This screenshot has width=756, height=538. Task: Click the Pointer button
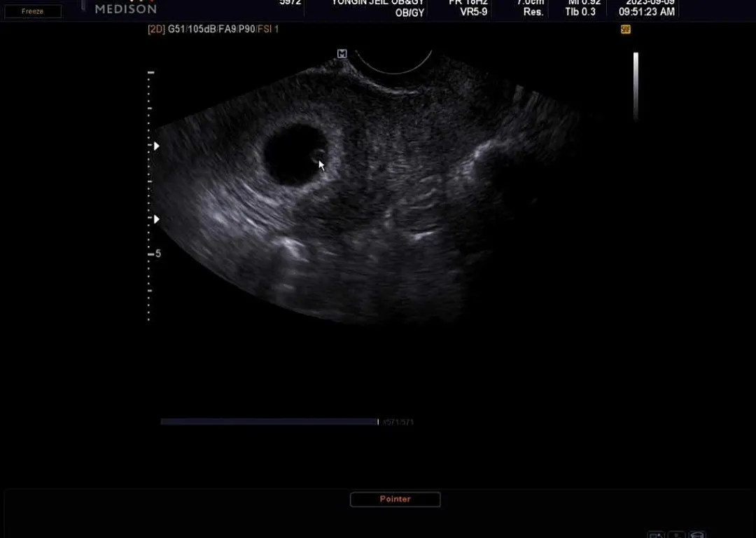[395, 499]
